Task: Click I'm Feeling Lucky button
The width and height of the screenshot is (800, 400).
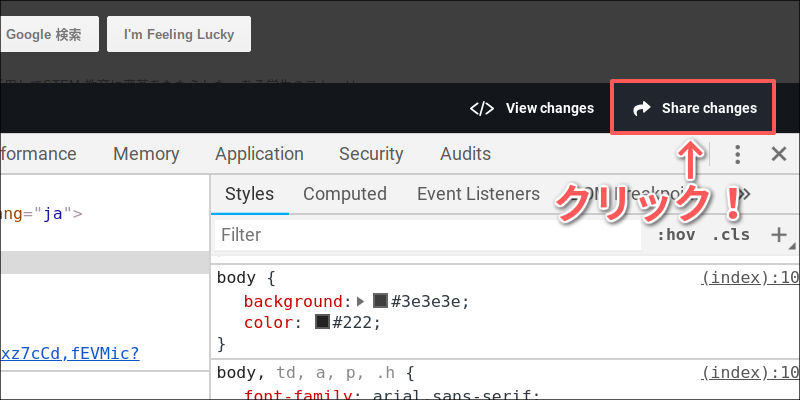Action: 179,34
